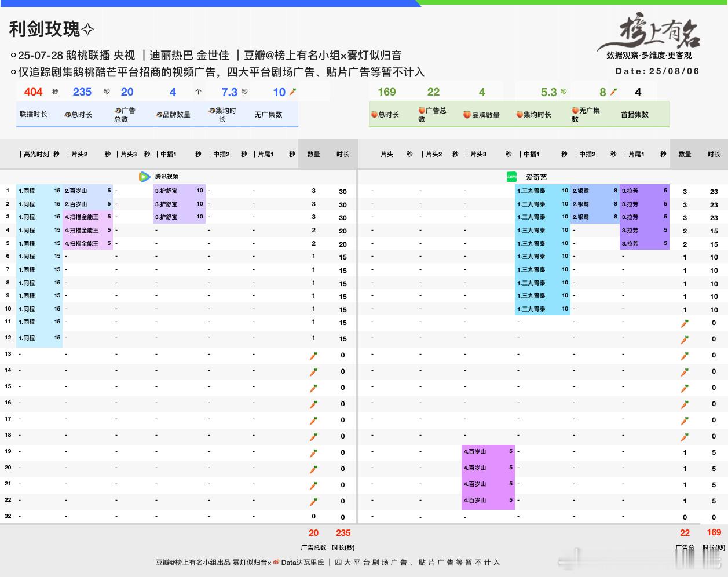This screenshot has width=728, height=577.
Task: Click the small icon before blue 广告总数
Action: [x=118, y=110]
